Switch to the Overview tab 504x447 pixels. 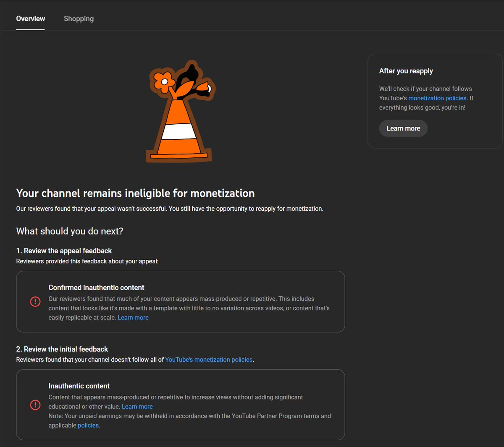tap(31, 18)
